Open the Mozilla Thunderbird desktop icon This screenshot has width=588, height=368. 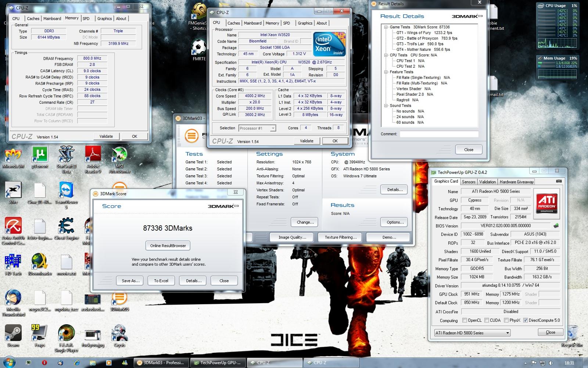click(13, 303)
